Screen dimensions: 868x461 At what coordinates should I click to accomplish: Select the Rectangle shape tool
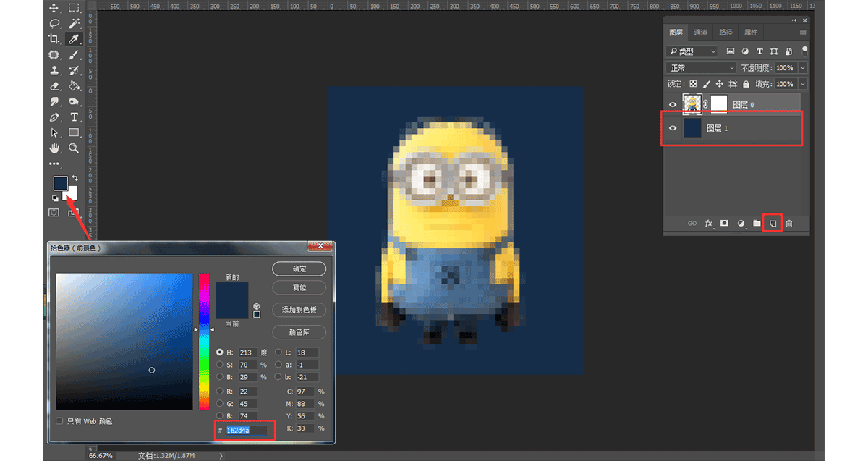[74, 132]
